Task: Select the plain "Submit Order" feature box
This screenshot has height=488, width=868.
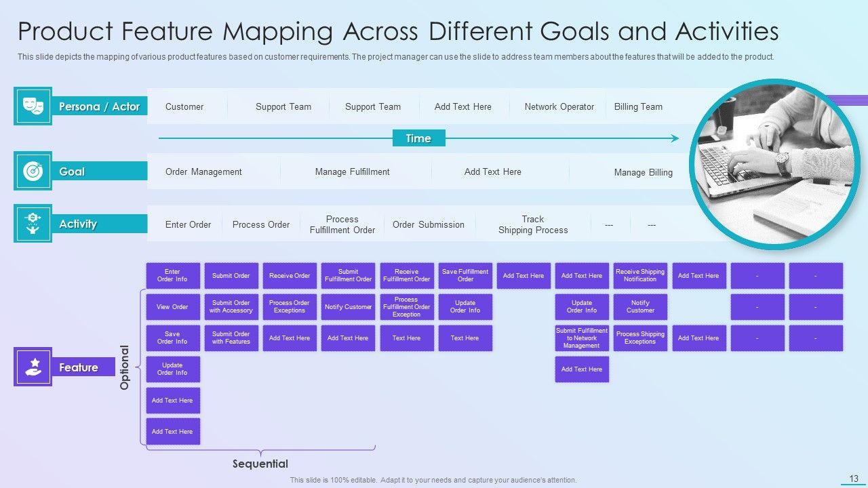Action: tap(231, 276)
